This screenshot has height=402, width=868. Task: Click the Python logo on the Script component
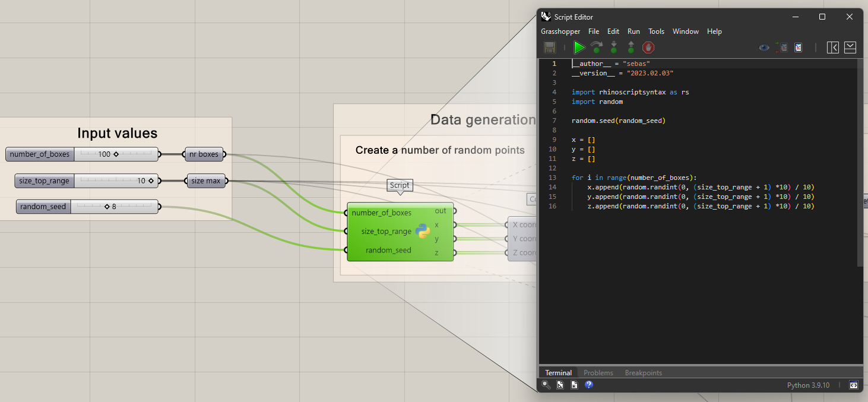click(x=424, y=232)
